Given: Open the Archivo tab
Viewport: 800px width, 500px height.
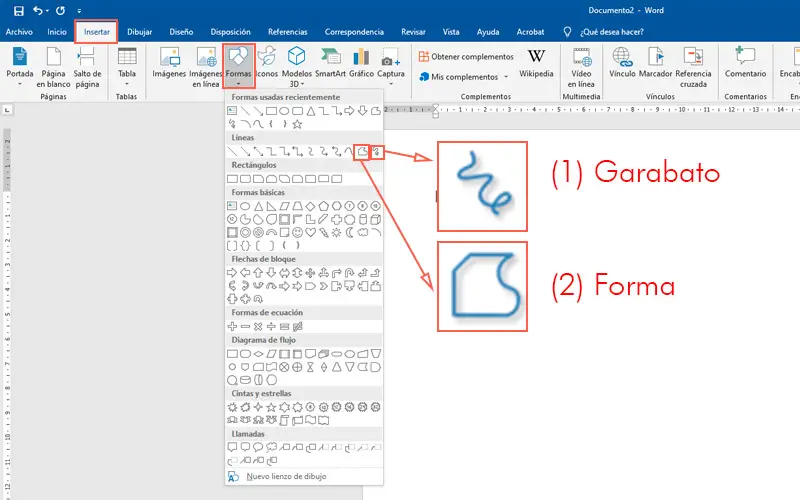Looking at the screenshot, I should [x=19, y=32].
